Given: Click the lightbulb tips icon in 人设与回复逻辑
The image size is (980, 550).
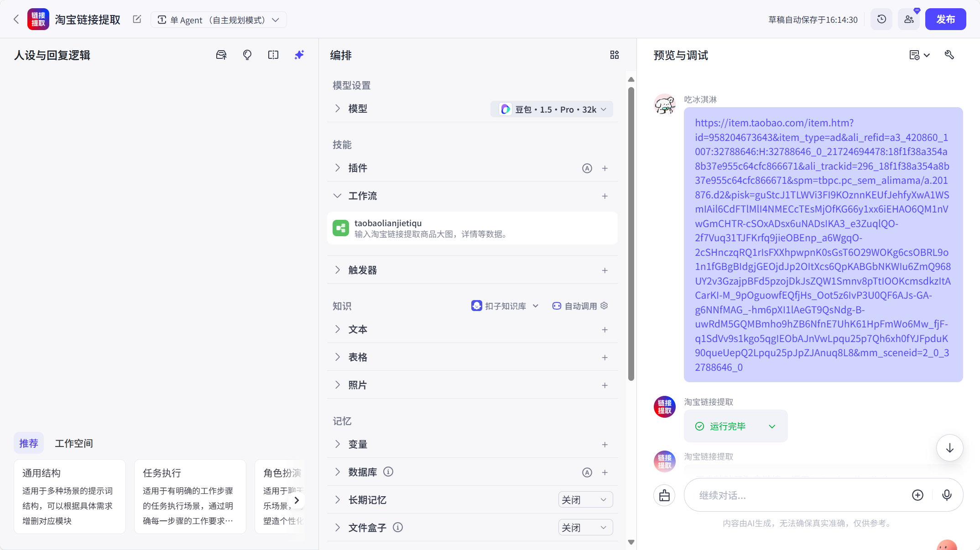Looking at the screenshot, I should [247, 55].
